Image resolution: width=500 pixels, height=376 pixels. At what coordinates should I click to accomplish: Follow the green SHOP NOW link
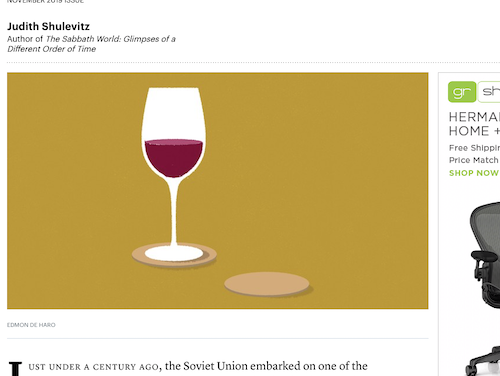click(x=474, y=173)
